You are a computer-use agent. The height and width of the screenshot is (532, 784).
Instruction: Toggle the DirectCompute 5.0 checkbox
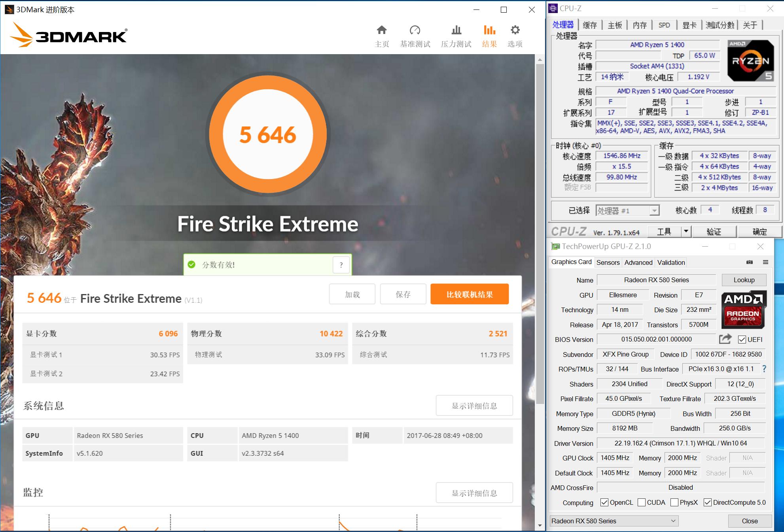[x=708, y=502]
